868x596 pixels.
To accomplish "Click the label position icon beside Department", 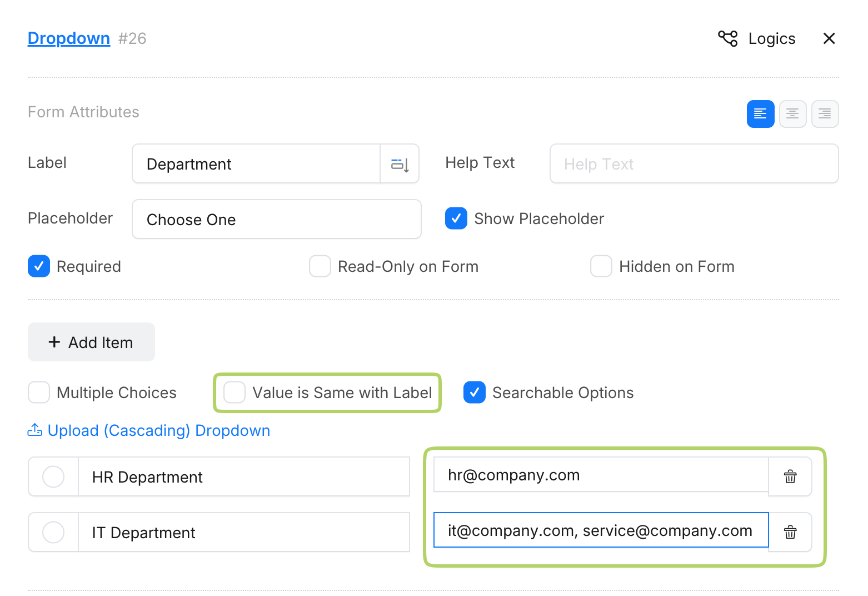I will pos(400,164).
